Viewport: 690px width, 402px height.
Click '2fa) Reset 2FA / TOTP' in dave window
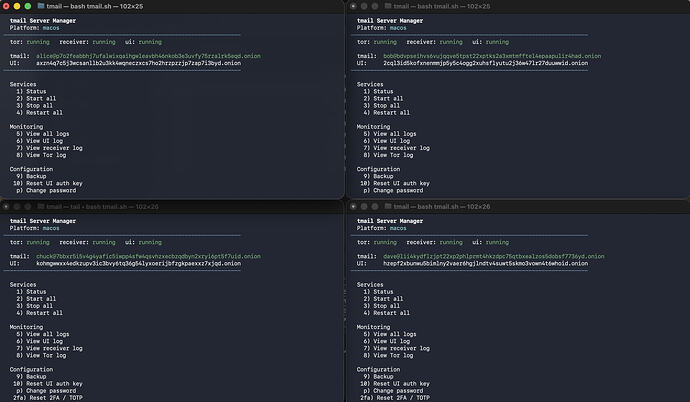[395, 397]
